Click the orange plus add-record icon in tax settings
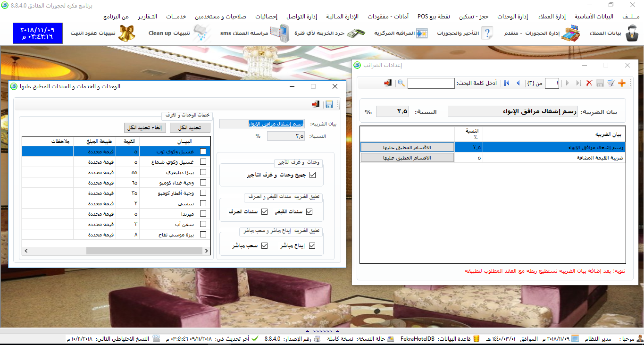The image size is (644, 345). coord(621,83)
